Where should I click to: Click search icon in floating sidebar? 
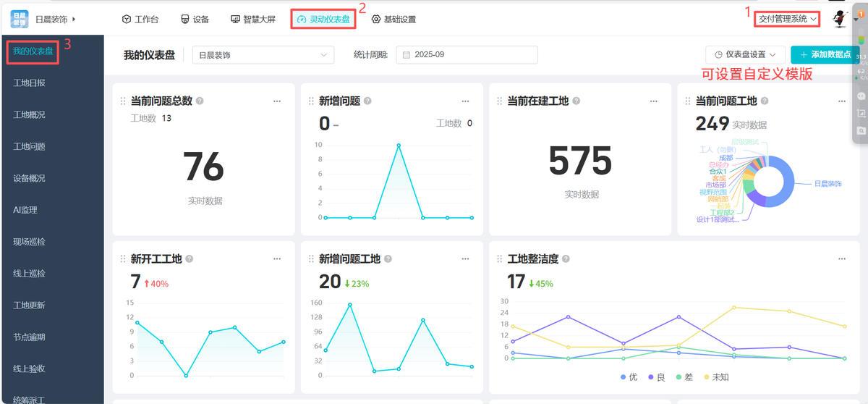coord(861,130)
